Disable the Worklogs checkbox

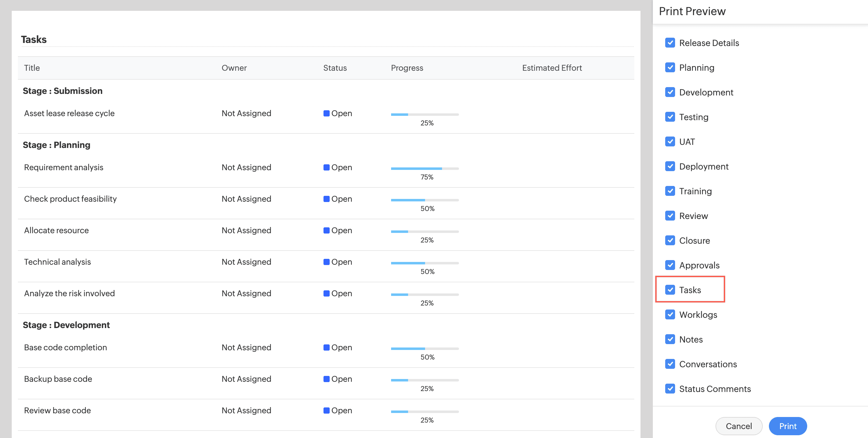pos(670,314)
